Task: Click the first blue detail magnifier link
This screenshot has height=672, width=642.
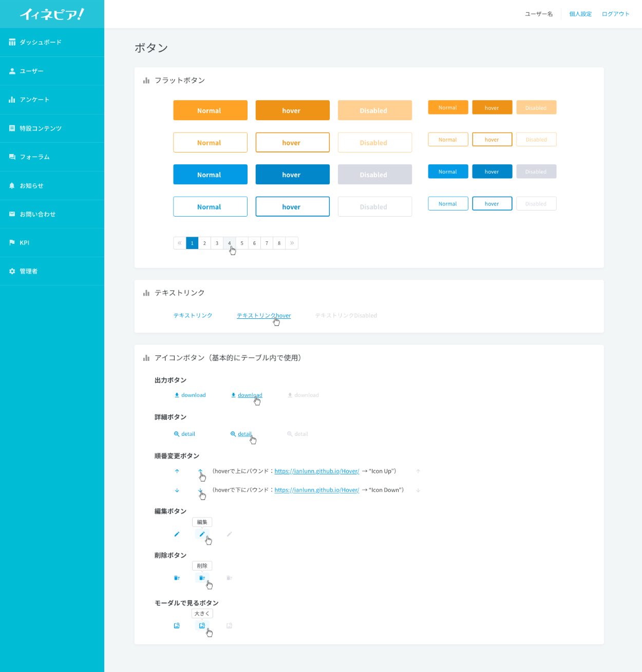Action: tap(185, 434)
